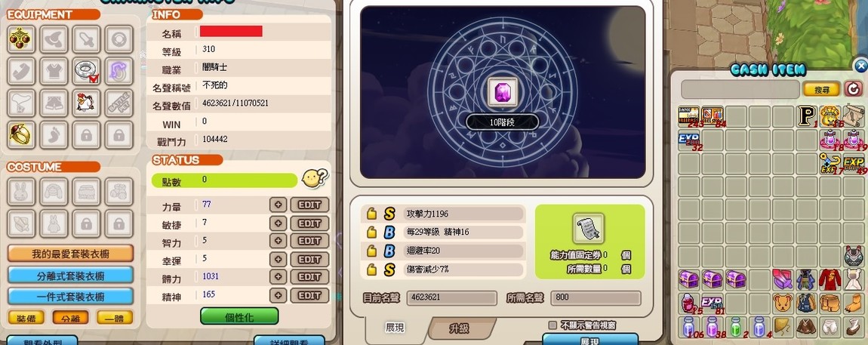Select the teddy bear cash item

tap(783, 303)
